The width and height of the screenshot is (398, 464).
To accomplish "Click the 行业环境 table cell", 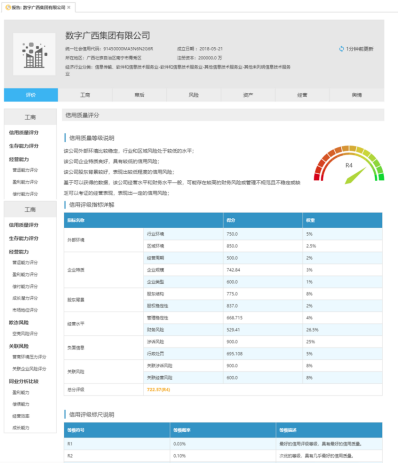I will coord(183,234).
